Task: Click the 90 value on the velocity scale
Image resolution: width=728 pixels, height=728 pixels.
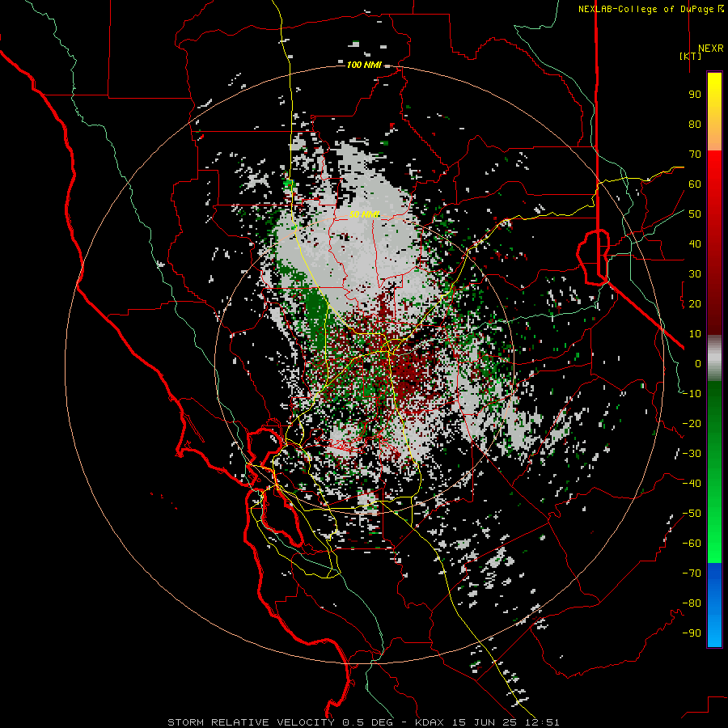Action: coord(695,95)
